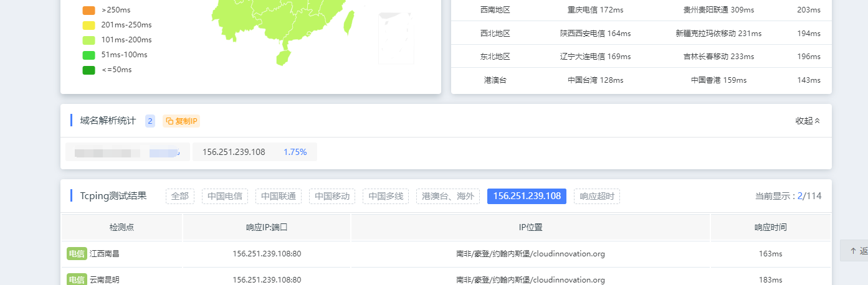
Task: Click the orange >250ms legend swatch
Action: 88,11
